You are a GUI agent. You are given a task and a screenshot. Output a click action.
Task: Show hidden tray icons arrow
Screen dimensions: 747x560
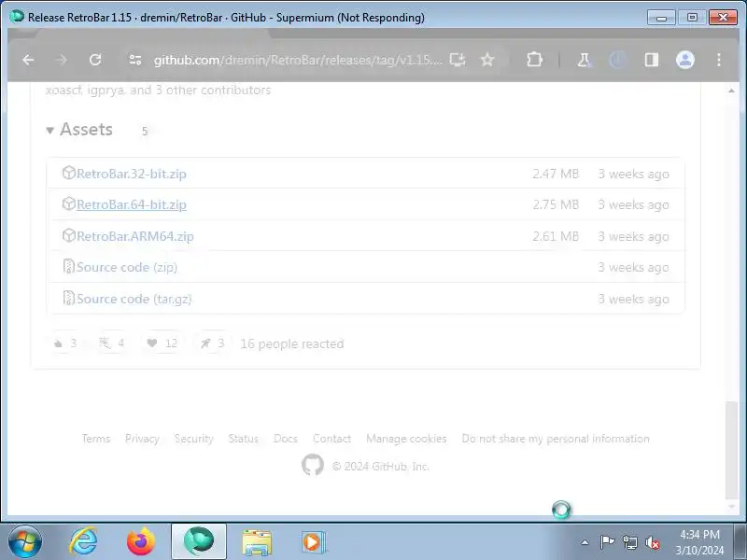pyautogui.click(x=585, y=542)
